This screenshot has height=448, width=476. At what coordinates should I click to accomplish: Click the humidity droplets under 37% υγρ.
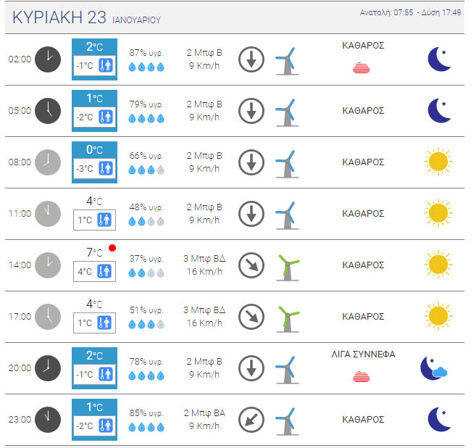point(146,273)
